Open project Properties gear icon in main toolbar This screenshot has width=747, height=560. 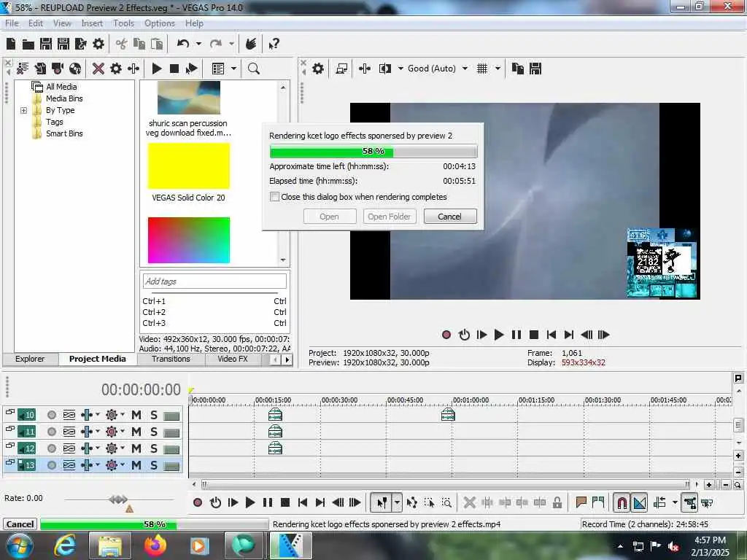[x=98, y=44]
